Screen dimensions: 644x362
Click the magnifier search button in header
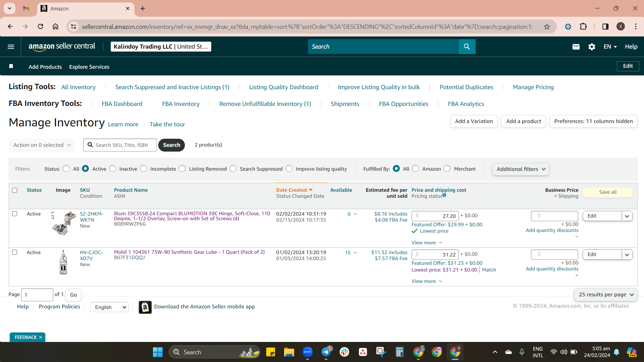point(467,47)
